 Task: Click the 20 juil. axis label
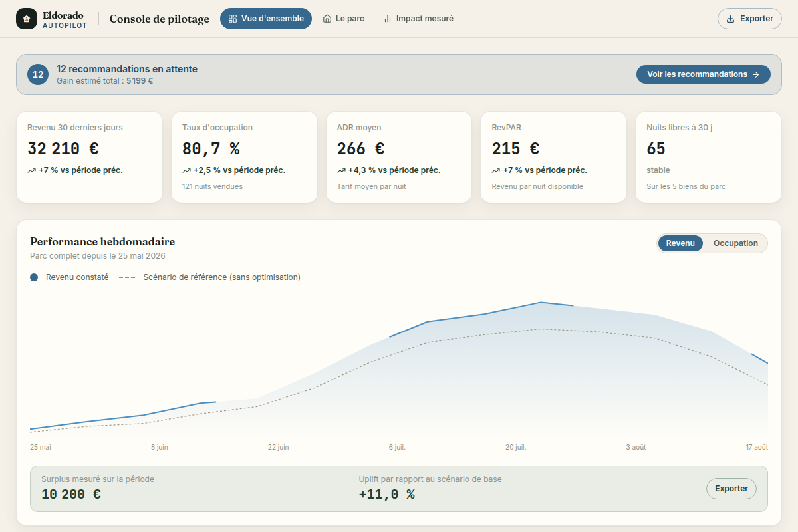tap(516, 448)
